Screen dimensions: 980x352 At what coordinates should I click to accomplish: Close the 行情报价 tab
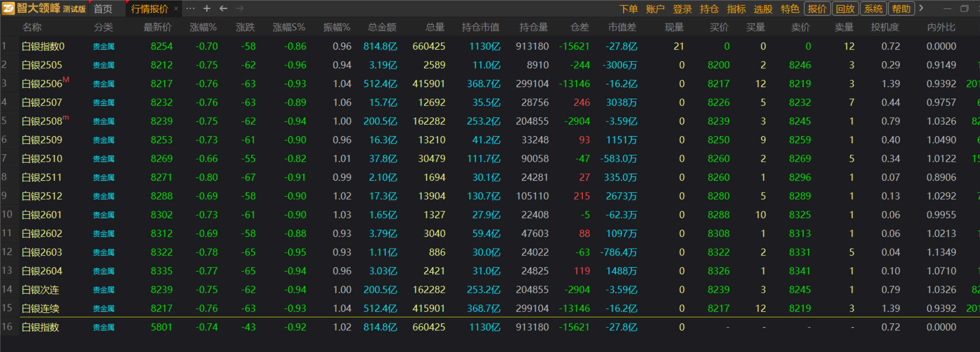[176, 8]
